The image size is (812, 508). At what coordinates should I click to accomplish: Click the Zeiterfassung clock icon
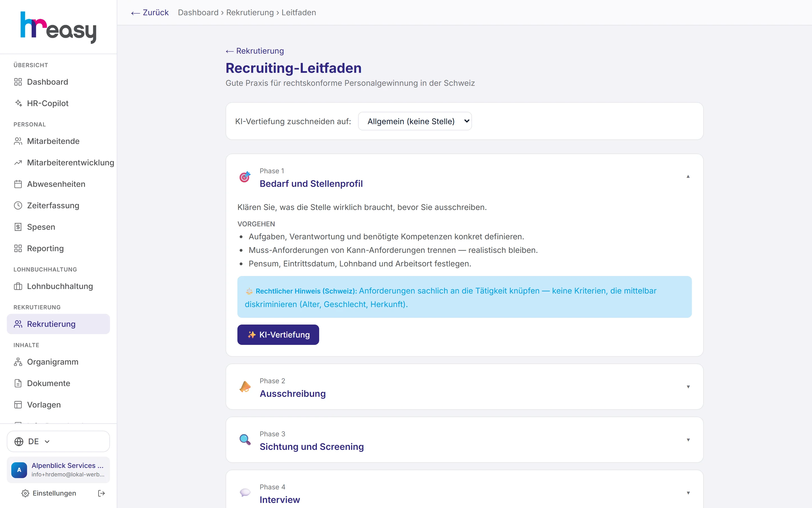tap(18, 206)
